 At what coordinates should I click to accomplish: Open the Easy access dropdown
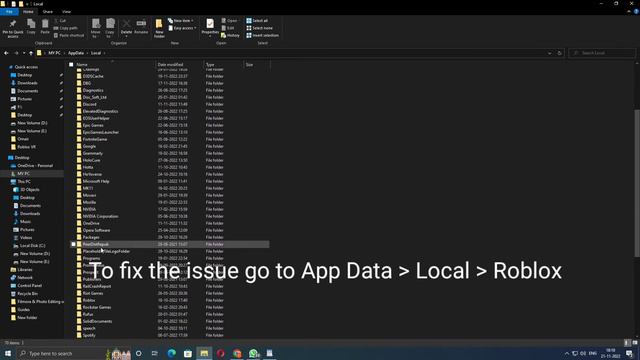[x=182, y=28]
